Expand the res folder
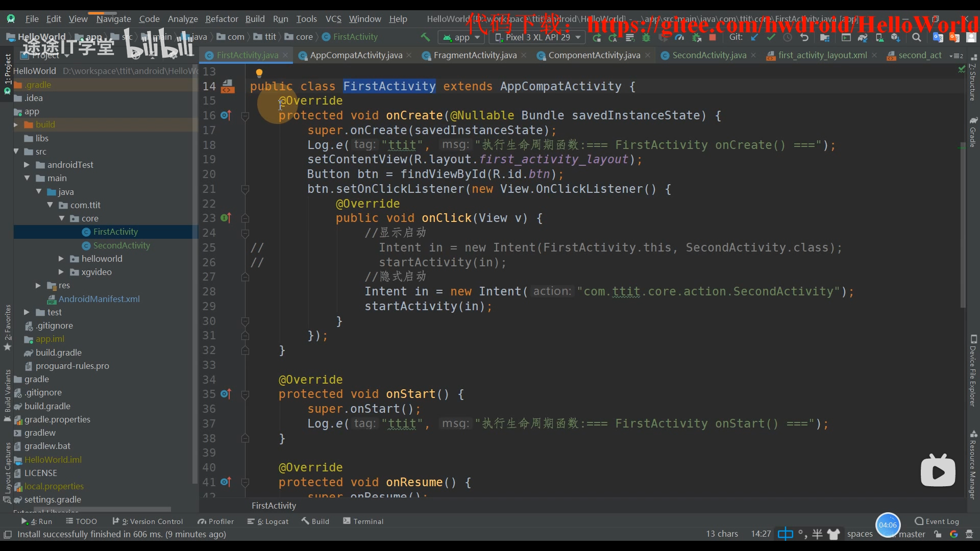The image size is (980, 551). pos(38,285)
